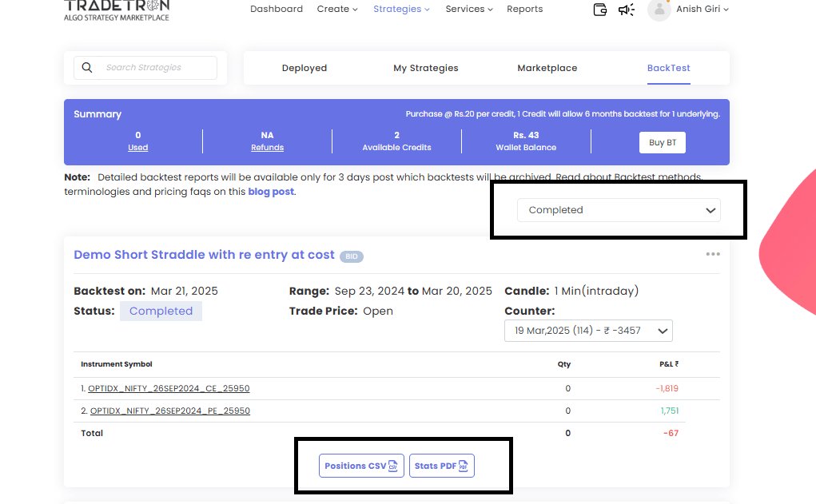The height and width of the screenshot is (504, 816).
Task: Open the three-dots menu on strategy card
Action: pyautogui.click(x=713, y=254)
